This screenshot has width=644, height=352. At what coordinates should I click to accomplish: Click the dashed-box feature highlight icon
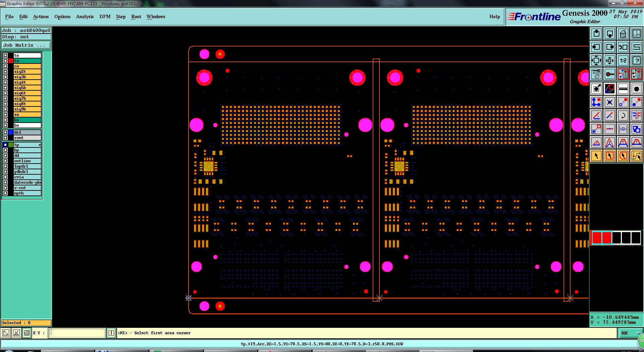click(x=637, y=89)
